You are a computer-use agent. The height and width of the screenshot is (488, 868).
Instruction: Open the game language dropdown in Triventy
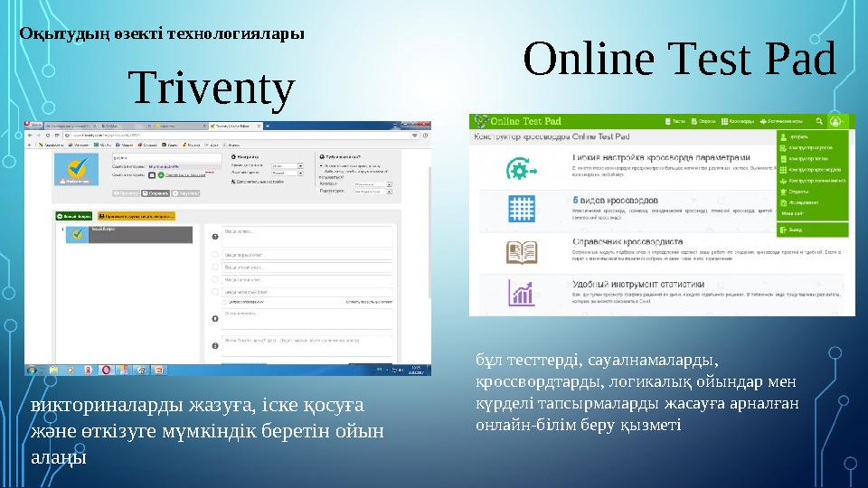pyautogui.click(x=287, y=174)
